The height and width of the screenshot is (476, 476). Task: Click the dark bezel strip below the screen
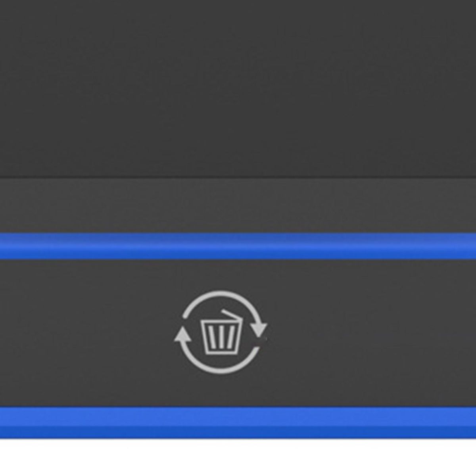(238, 205)
